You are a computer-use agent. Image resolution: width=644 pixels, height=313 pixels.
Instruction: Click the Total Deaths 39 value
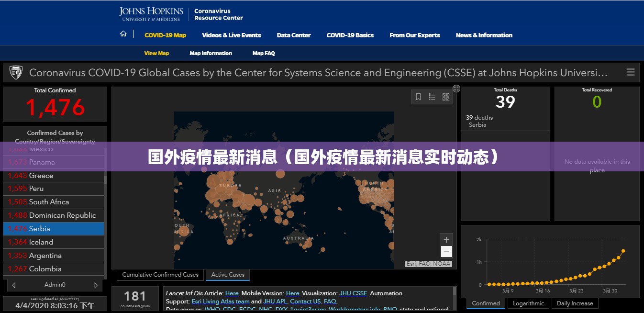505,102
